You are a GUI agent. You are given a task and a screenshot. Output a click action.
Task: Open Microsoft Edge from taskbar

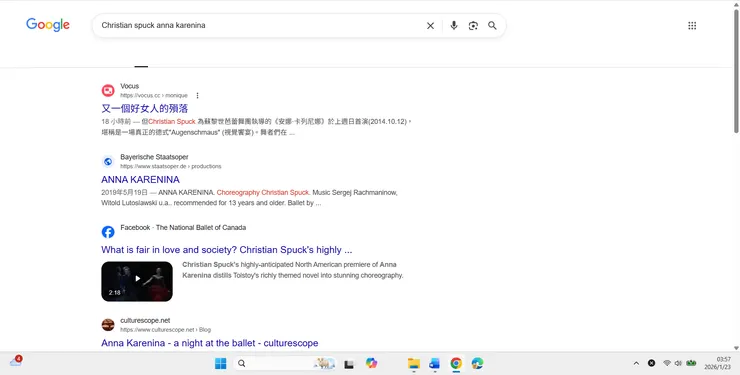click(x=477, y=363)
